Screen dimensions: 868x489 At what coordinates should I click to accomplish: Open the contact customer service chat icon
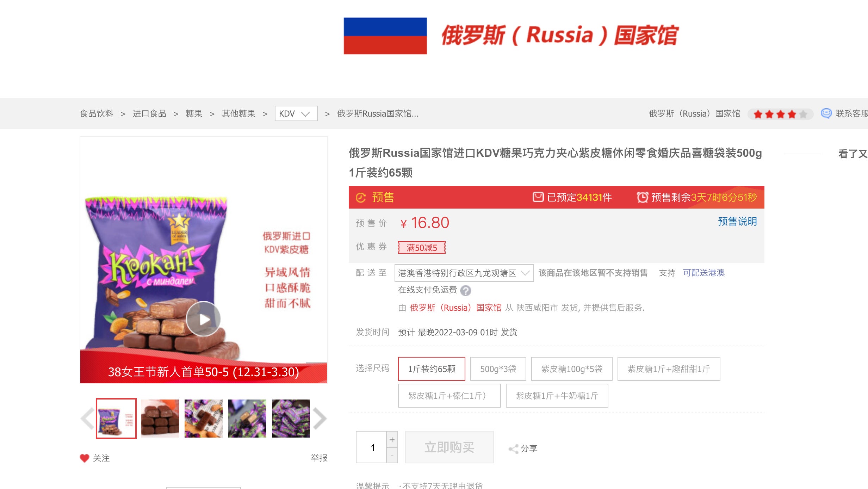tap(826, 113)
